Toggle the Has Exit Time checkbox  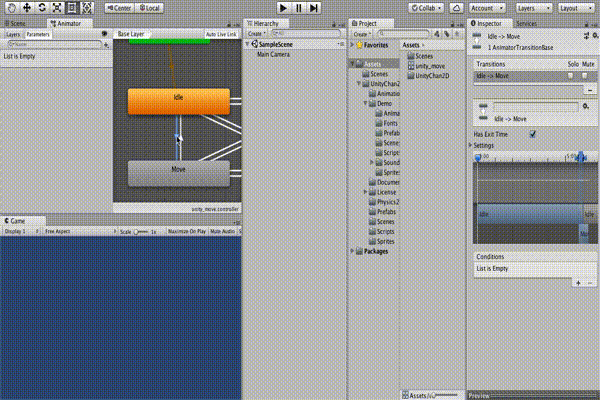coord(532,134)
